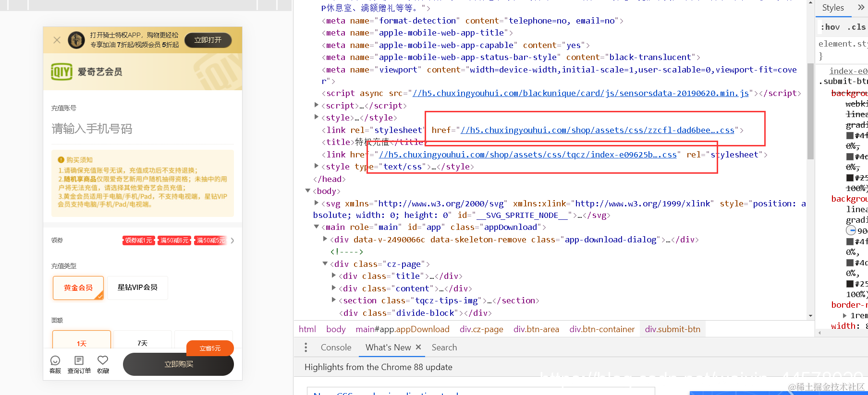Open the tqcz/index-e09625b css link
868x395 pixels.
pyautogui.click(x=528, y=155)
